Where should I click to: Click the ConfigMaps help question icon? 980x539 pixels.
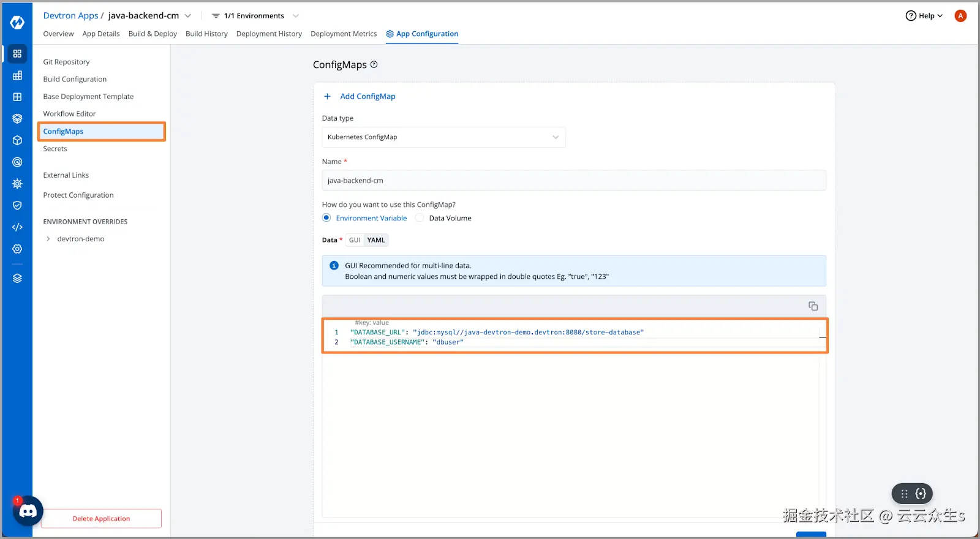374,64
